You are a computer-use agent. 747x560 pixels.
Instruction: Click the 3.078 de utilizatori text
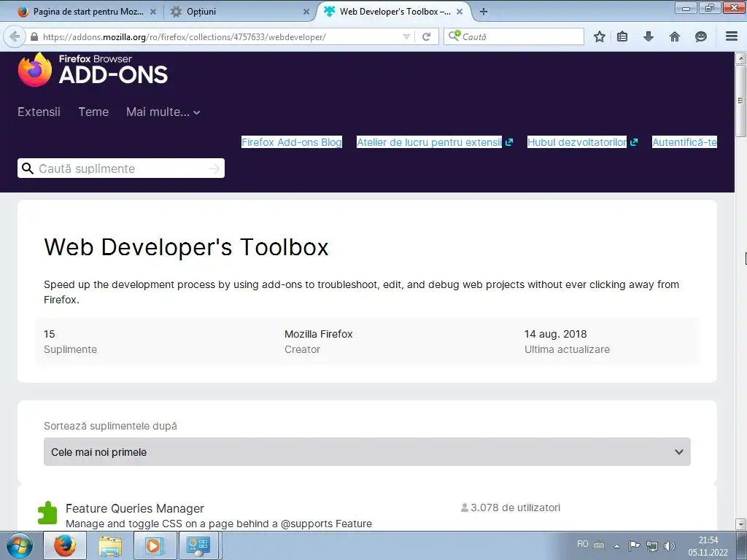[516, 507]
